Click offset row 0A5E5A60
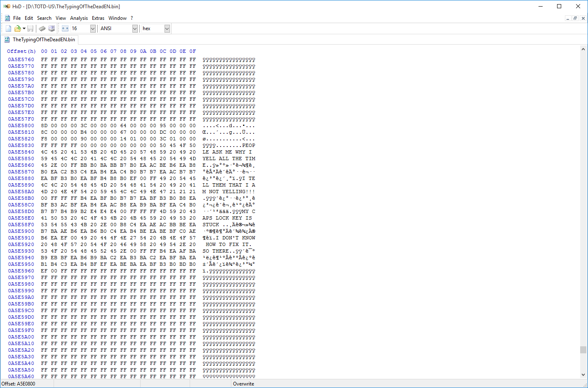Viewport: 588px width, 388px height. pos(21,376)
